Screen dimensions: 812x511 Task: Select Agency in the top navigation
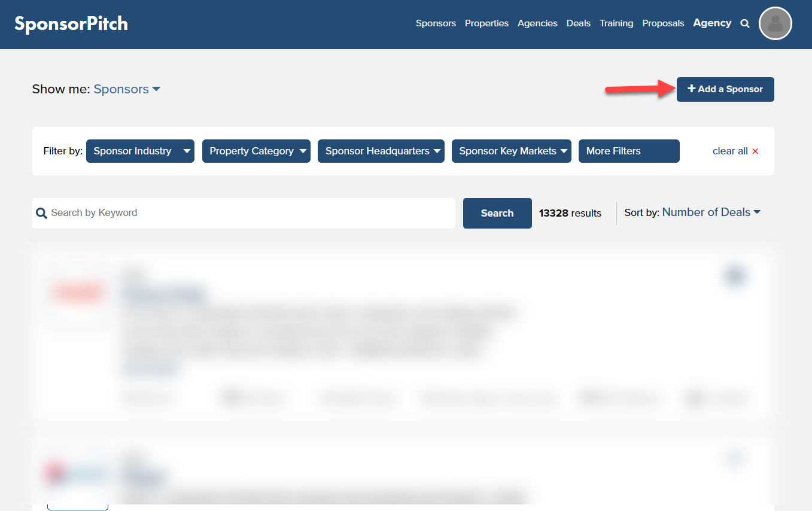coord(712,23)
